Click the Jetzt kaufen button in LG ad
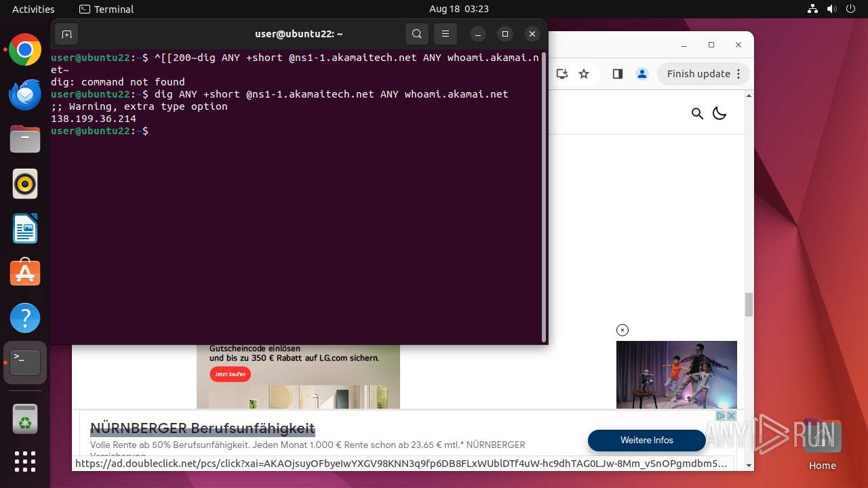The height and width of the screenshot is (488, 868). (x=230, y=374)
